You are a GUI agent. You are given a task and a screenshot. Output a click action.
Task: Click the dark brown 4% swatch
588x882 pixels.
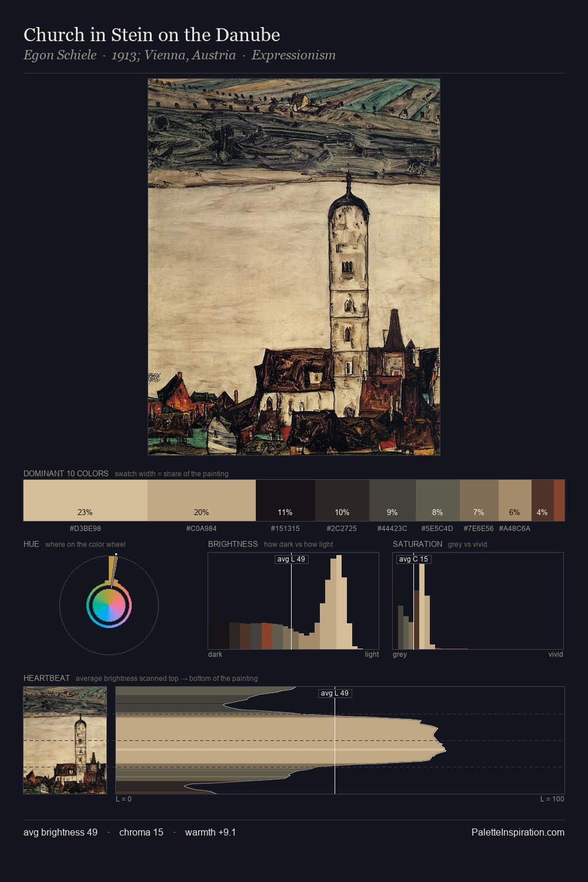[x=542, y=500]
